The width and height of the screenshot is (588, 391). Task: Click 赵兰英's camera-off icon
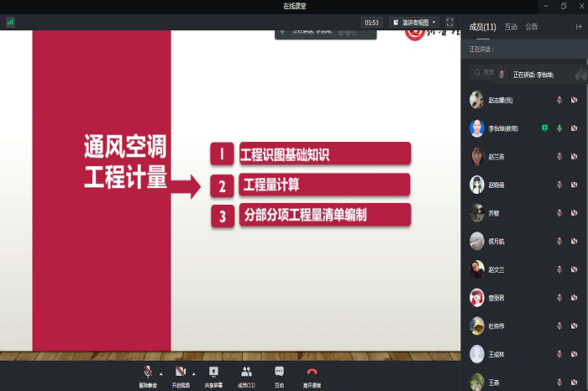tap(574, 157)
